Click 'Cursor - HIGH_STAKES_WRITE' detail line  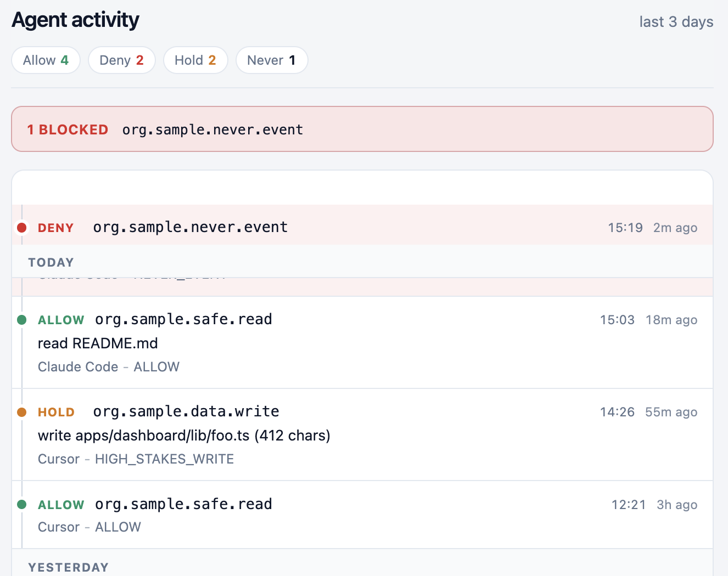136,459
